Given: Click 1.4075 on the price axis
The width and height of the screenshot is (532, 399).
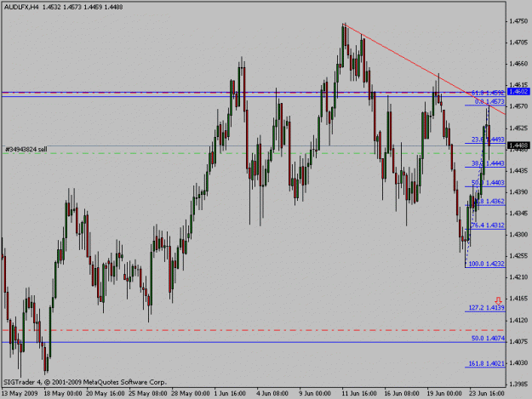Looking at the screenshot, I should 518,341.
